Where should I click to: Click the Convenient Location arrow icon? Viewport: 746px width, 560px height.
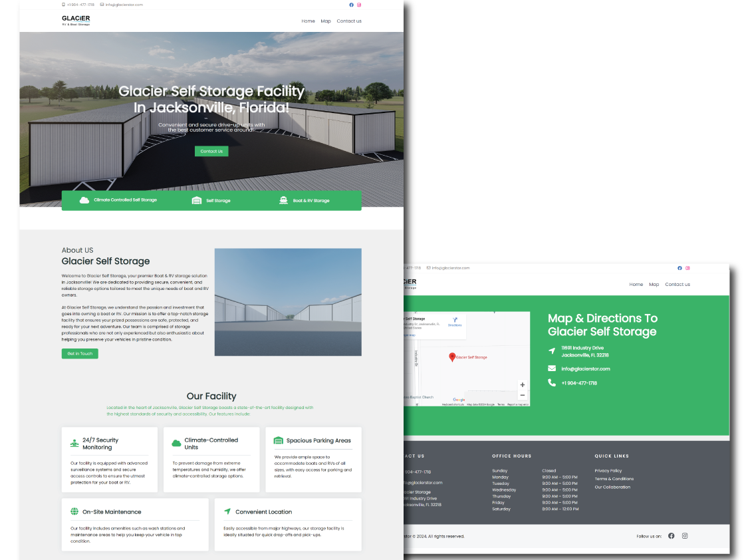(x=227, y=511)
